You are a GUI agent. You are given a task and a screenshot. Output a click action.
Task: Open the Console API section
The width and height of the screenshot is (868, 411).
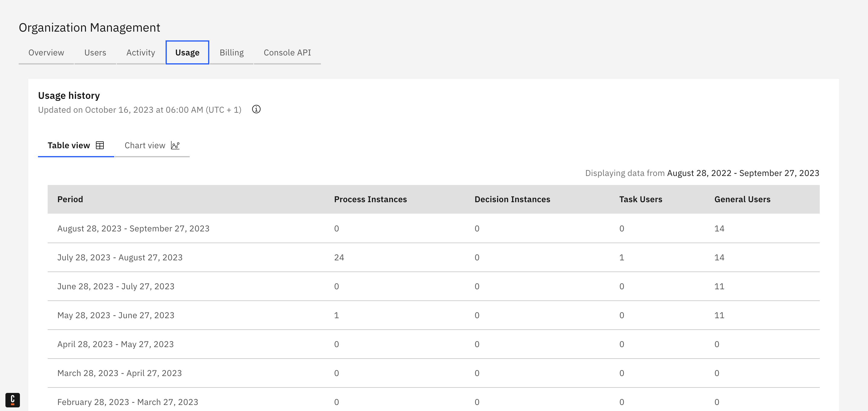coord(287,52)
